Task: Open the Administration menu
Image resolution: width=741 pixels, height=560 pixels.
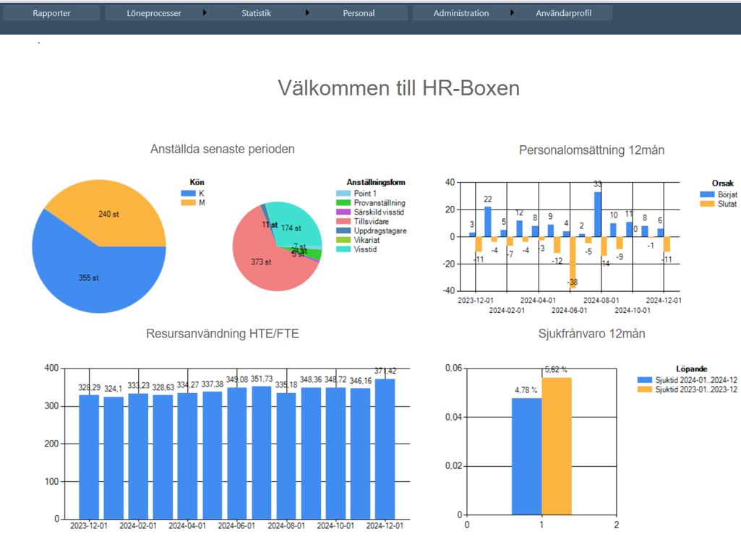Action: [x=461, y=13]
